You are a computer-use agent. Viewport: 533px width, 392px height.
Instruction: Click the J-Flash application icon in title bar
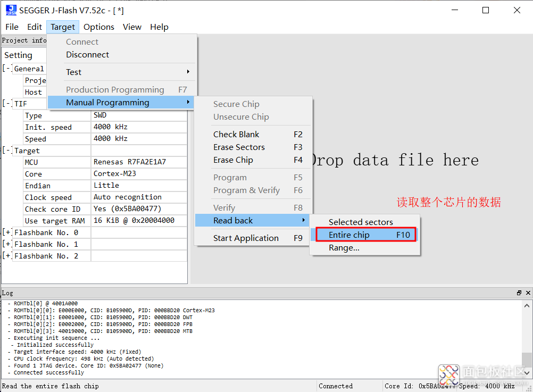click(x=11, y=10)
